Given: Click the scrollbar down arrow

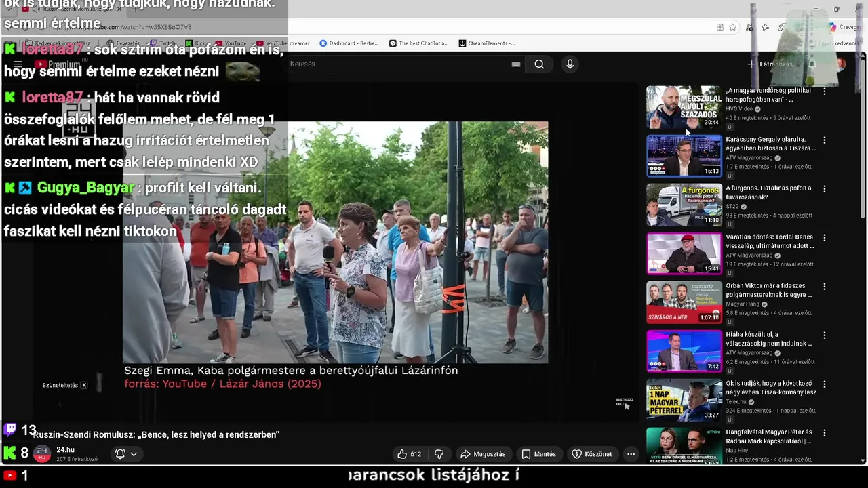Looking at the screenshot, I should [863, 460].
